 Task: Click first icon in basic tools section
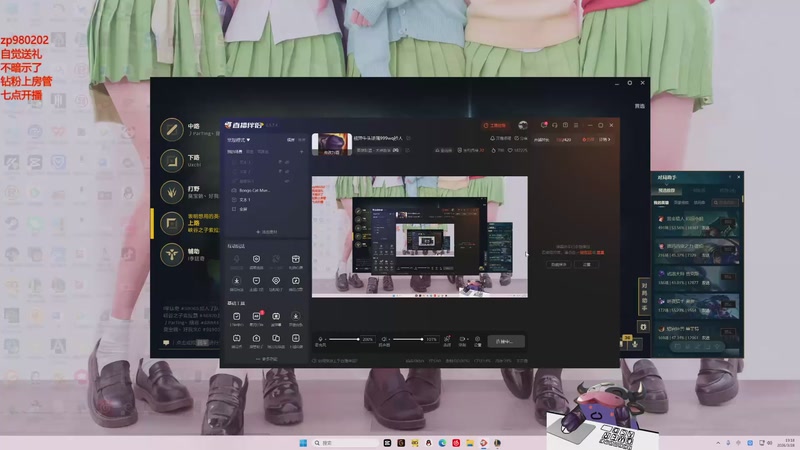236,316
